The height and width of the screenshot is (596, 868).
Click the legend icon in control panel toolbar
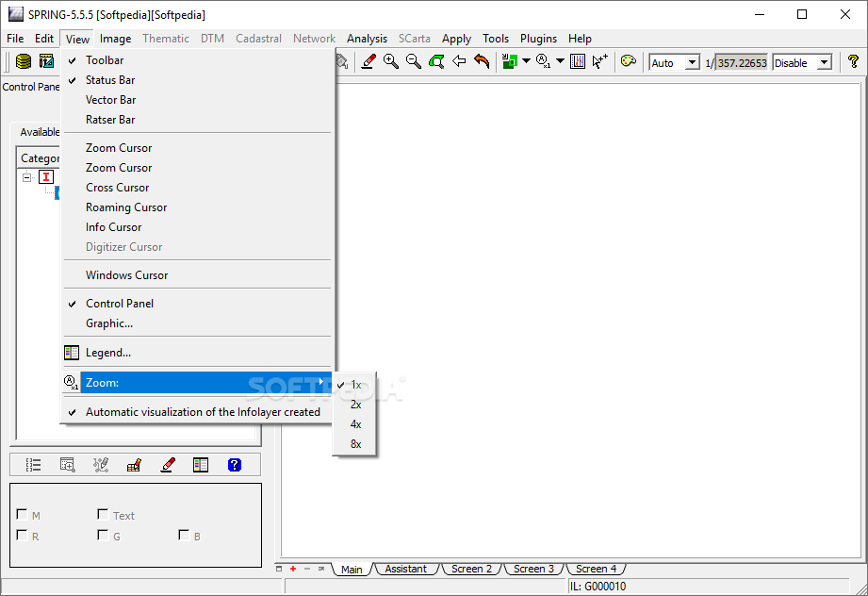tap(201, 465)
